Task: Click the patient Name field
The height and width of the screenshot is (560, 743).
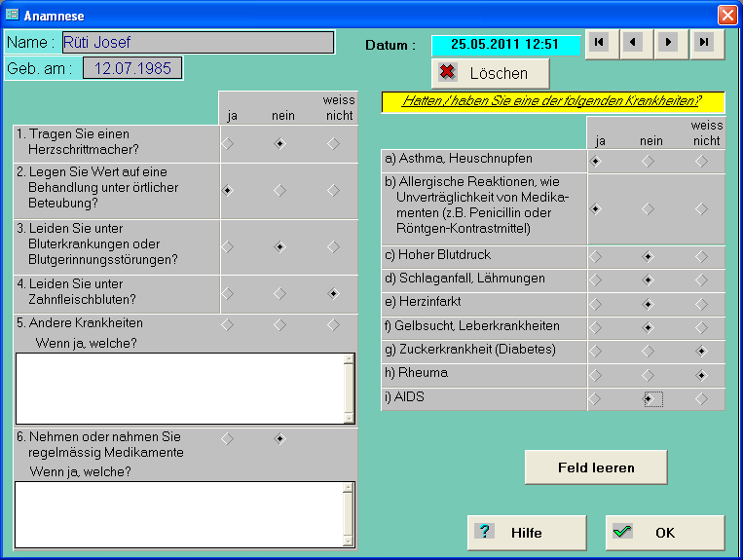Action: [197, 42]
